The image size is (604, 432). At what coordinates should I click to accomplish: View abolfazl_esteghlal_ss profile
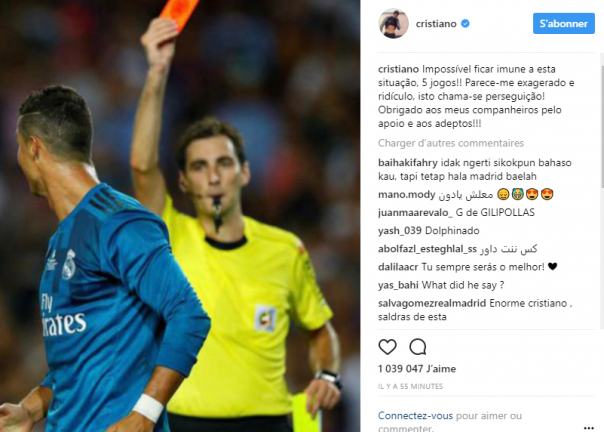click(427, 249)
